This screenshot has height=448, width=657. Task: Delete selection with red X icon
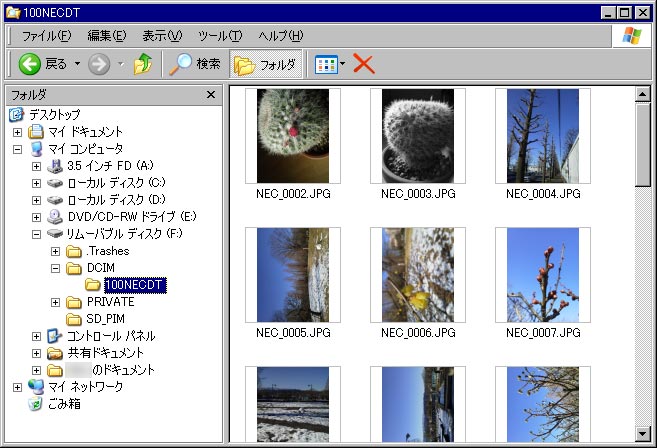[x=364, y=64]
